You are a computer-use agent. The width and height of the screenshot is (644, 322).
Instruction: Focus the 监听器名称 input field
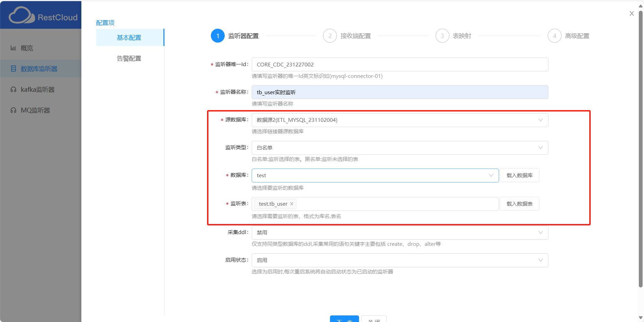[x=400, y=92]
